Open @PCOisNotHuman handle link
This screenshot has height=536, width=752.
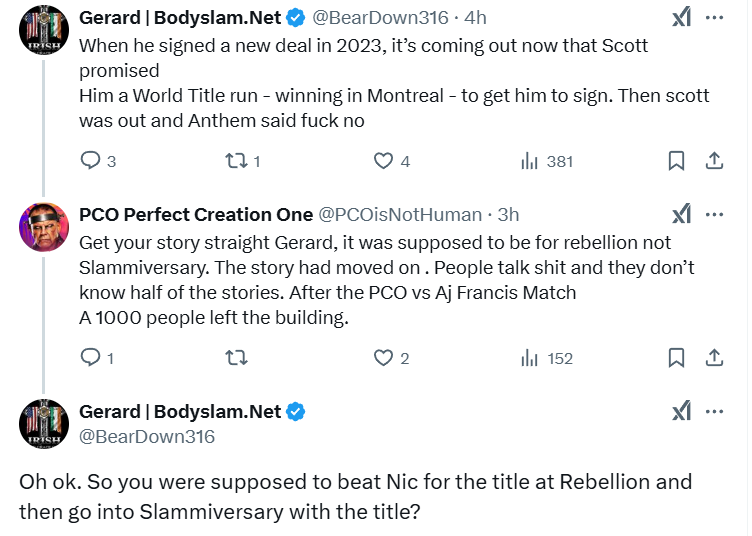pyautogui.click(x=400, y=215)
